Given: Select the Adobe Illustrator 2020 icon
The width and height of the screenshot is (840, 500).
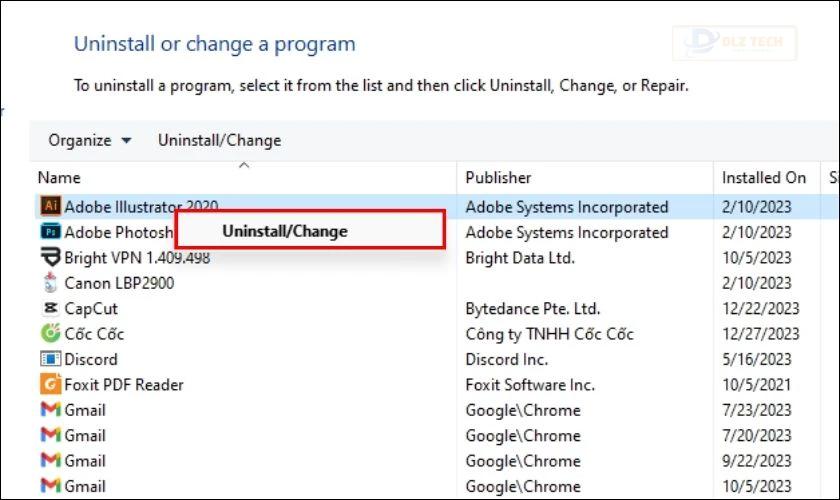Looking at the screenshot, I should (50, 206).
